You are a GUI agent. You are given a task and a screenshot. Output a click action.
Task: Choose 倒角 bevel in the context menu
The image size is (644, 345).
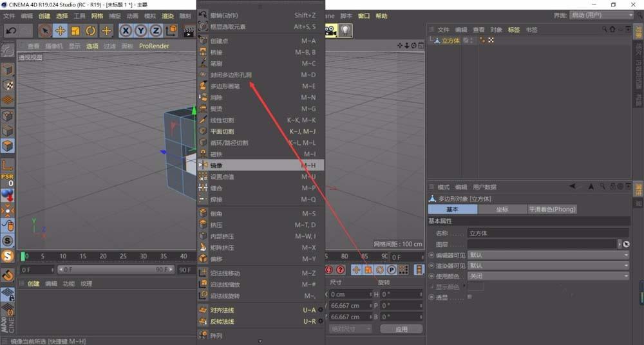261,214
